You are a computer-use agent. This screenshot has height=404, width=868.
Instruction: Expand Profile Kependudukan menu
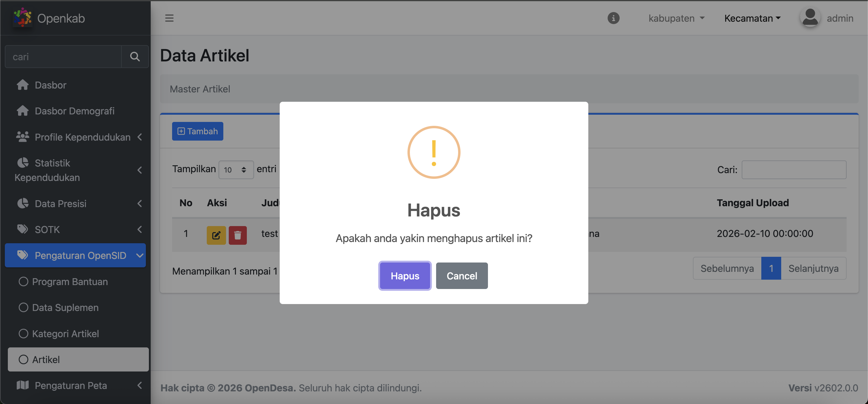[82, 137]
